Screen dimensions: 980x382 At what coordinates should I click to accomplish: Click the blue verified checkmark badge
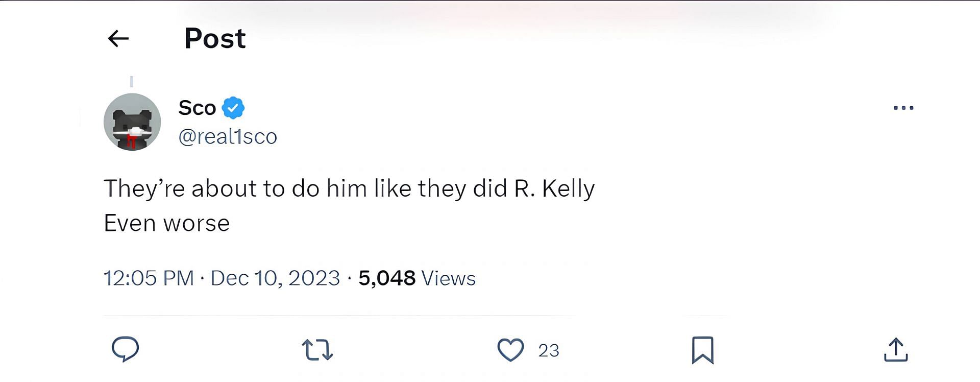233,108
